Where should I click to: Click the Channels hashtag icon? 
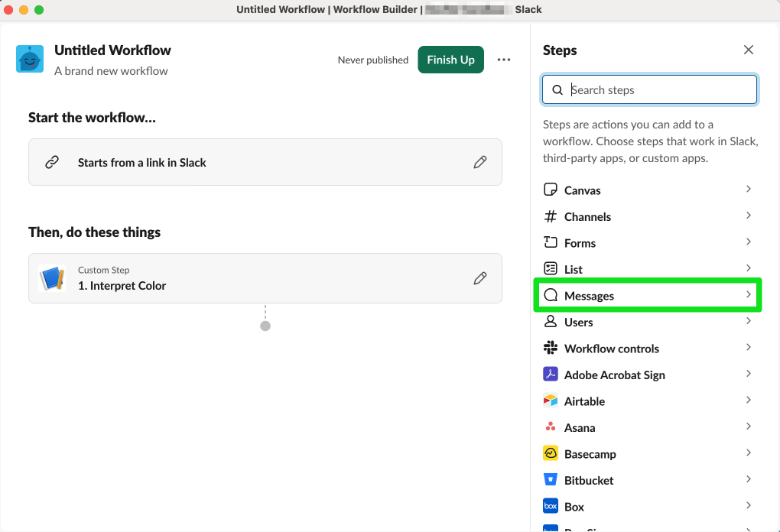point(551,216)
